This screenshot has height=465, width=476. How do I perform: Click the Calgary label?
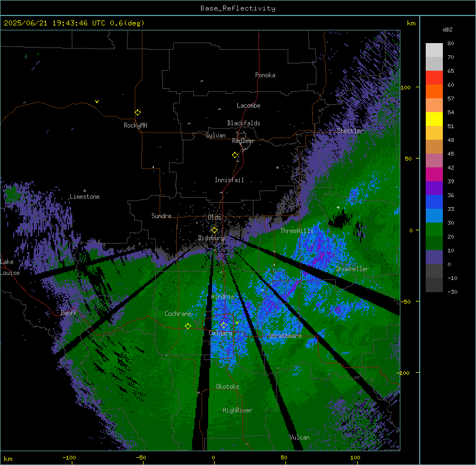221,333
